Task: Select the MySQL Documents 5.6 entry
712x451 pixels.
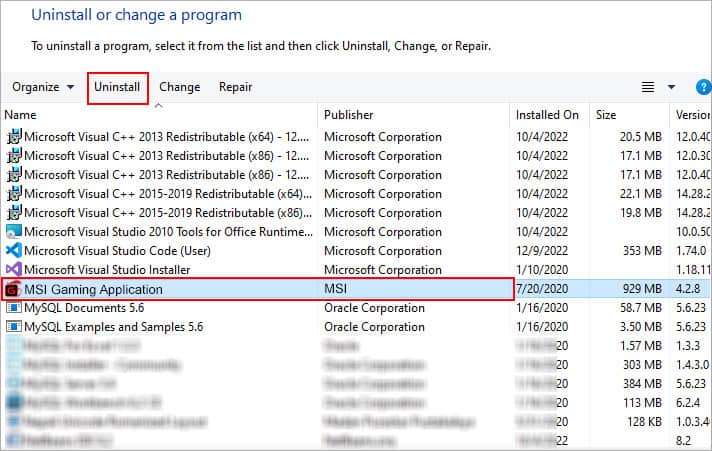Action: click(x=84, y=308)
